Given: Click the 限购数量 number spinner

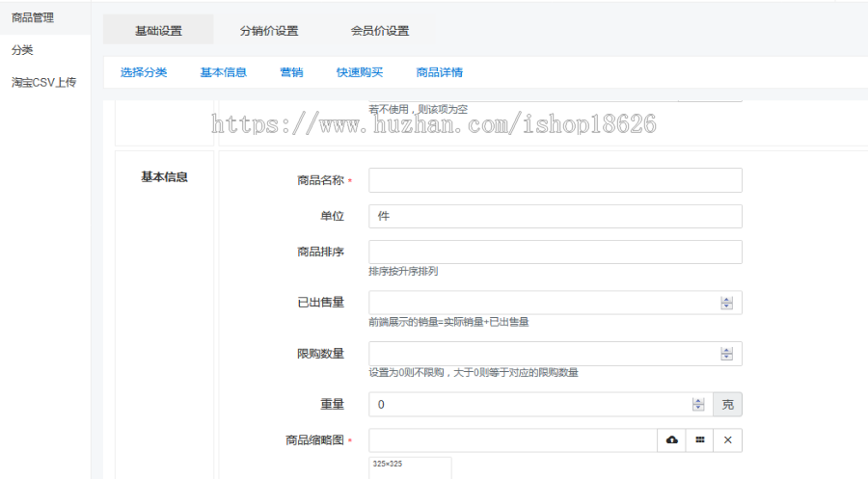Looking at the screenshot, I should (727, 354).
